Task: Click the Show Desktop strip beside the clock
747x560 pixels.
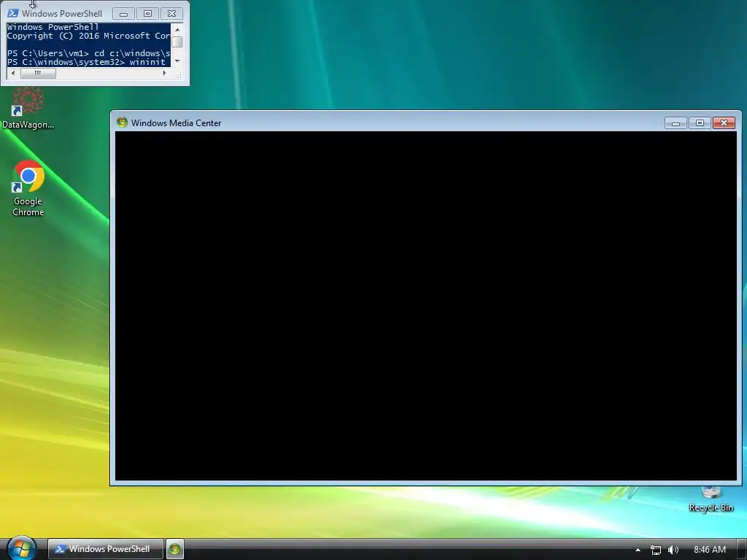Action: coord(741,550)
